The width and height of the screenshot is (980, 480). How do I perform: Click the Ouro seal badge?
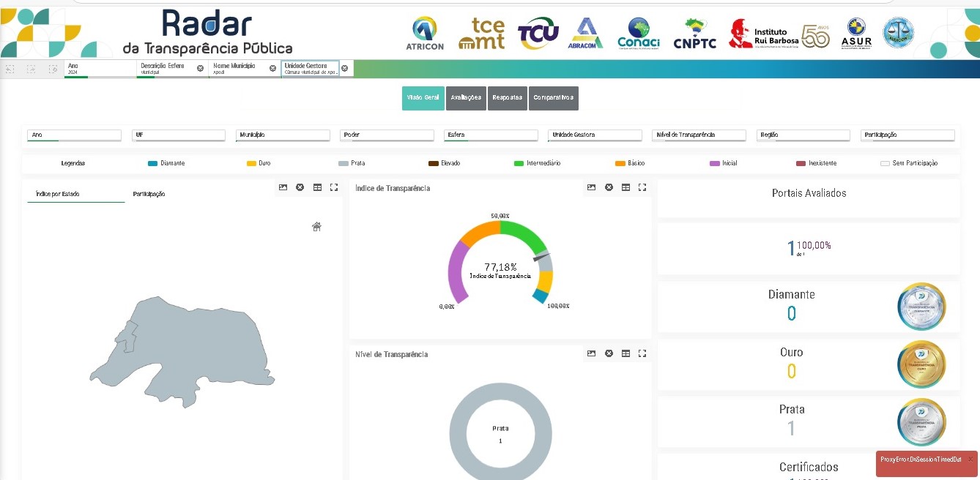coord(921,364)
